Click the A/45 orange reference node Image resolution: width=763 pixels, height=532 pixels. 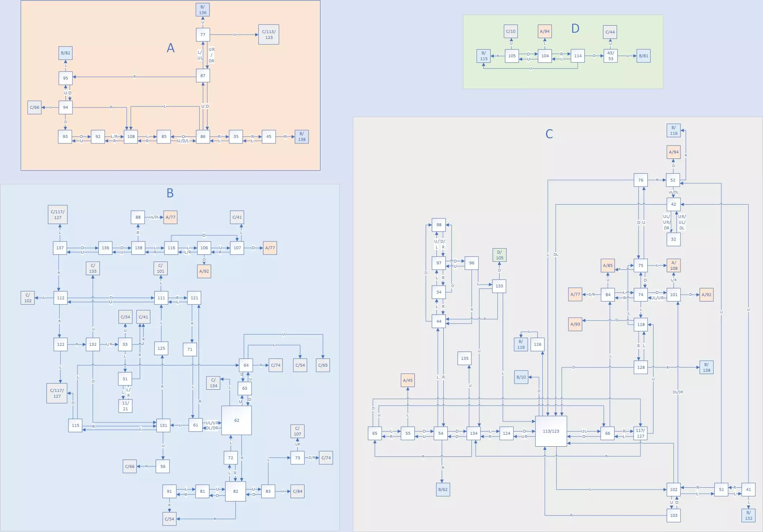[x=408, y=380]
